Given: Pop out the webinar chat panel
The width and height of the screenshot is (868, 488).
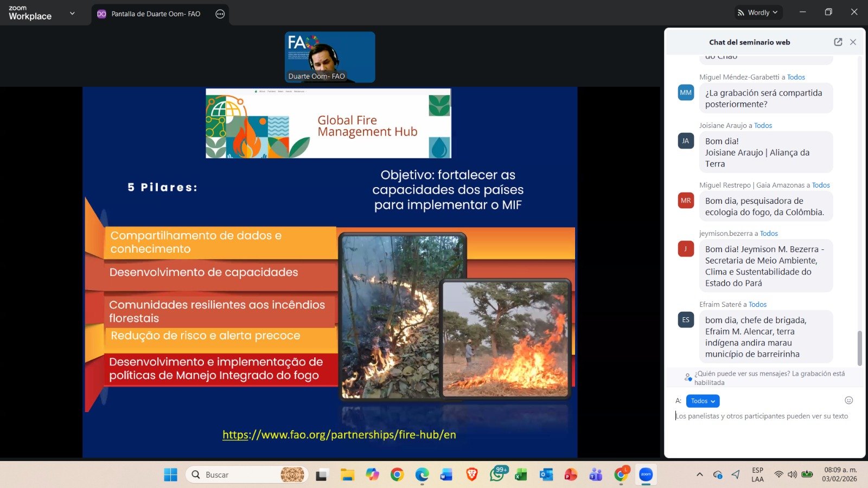Looking at the screenshot, I should tap(838, 42).
